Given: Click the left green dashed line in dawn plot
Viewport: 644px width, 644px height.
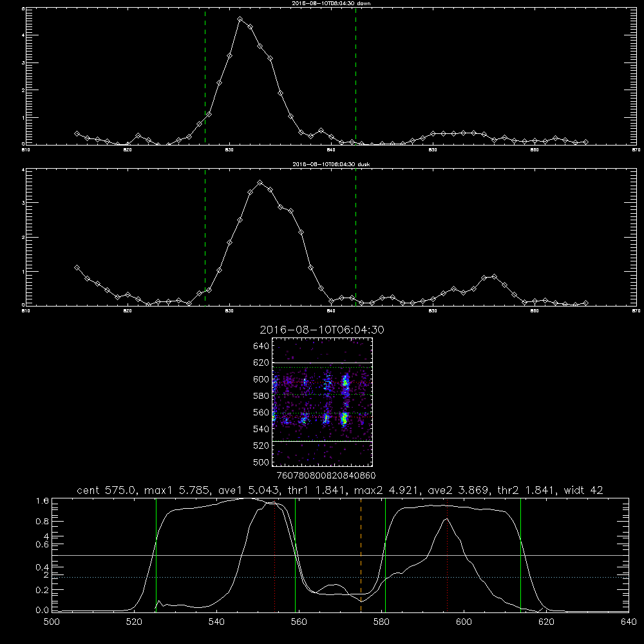Looking at the screenshot, I should (205, 76).
